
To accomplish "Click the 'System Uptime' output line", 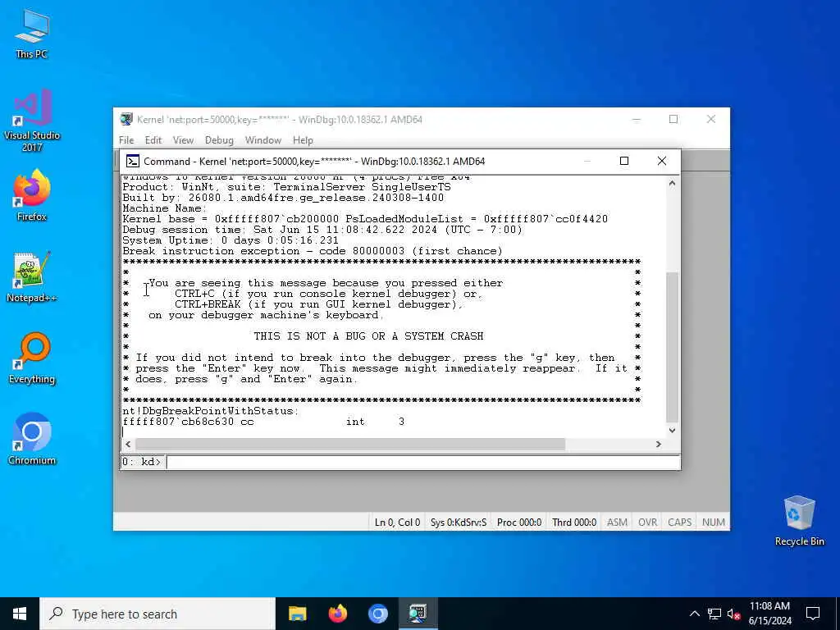I will 231,240.
